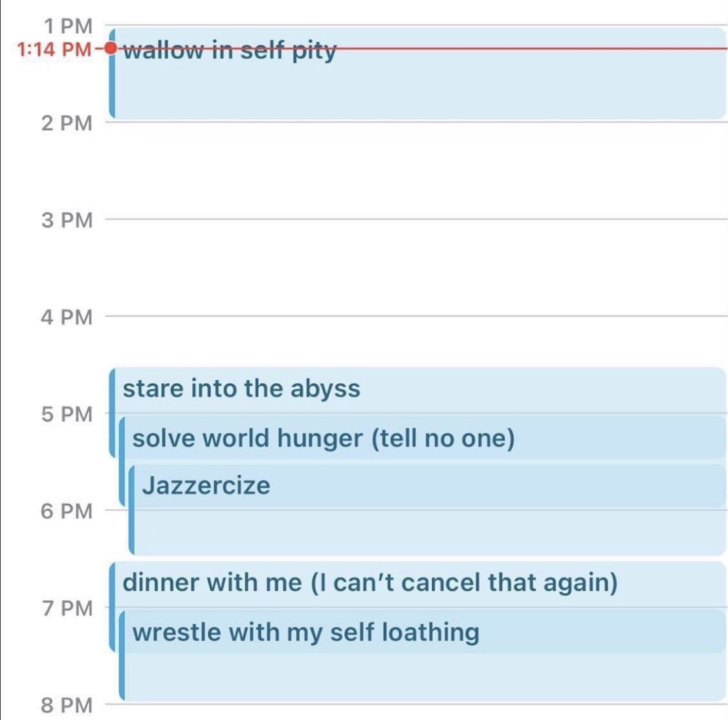
Task: Click empty slot between 3 PM and 4 PM
Action: [x=414, y=267]
